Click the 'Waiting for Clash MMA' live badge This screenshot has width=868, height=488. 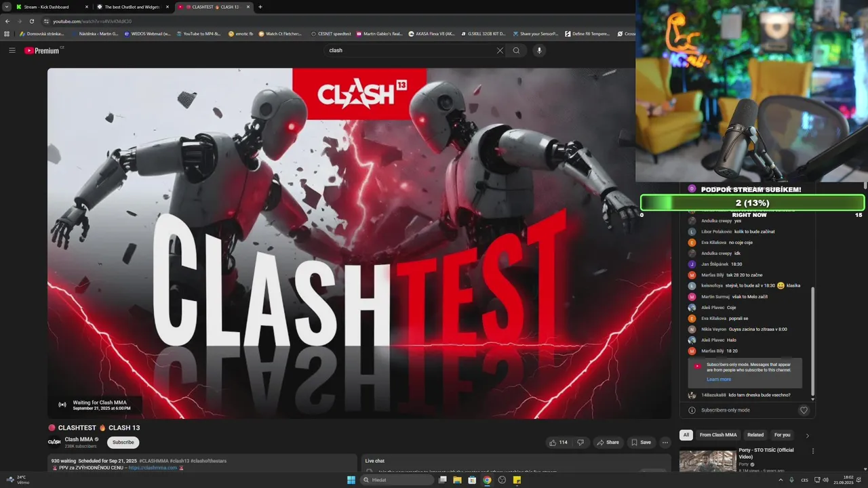[x=95, y=405]
